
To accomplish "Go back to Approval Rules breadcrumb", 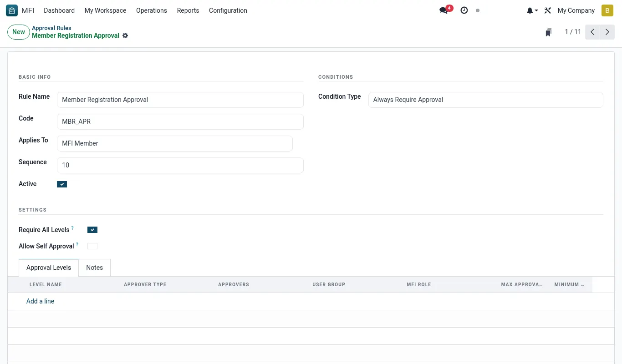I will 51,28.
